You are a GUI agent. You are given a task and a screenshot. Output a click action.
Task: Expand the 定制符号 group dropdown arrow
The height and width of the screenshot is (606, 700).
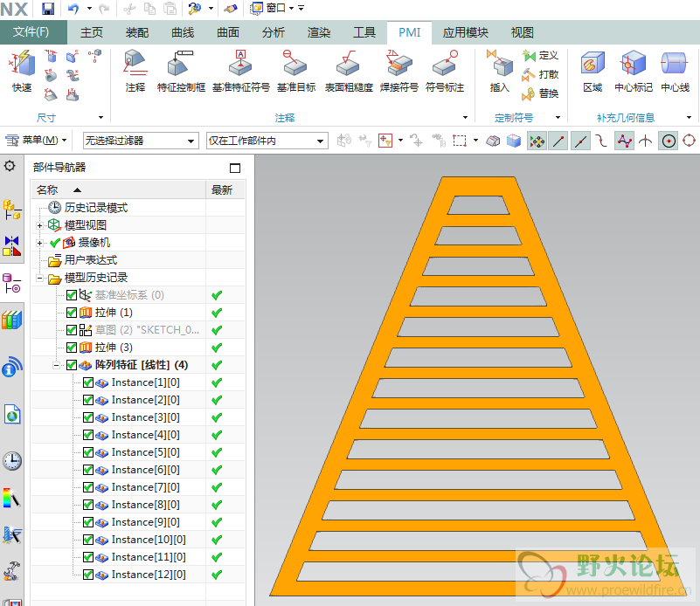[558, 118]
